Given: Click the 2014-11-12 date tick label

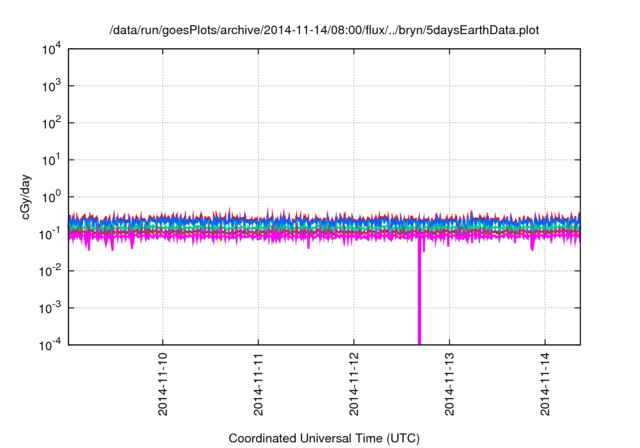Looking at the screenshot, I should 353,384.
